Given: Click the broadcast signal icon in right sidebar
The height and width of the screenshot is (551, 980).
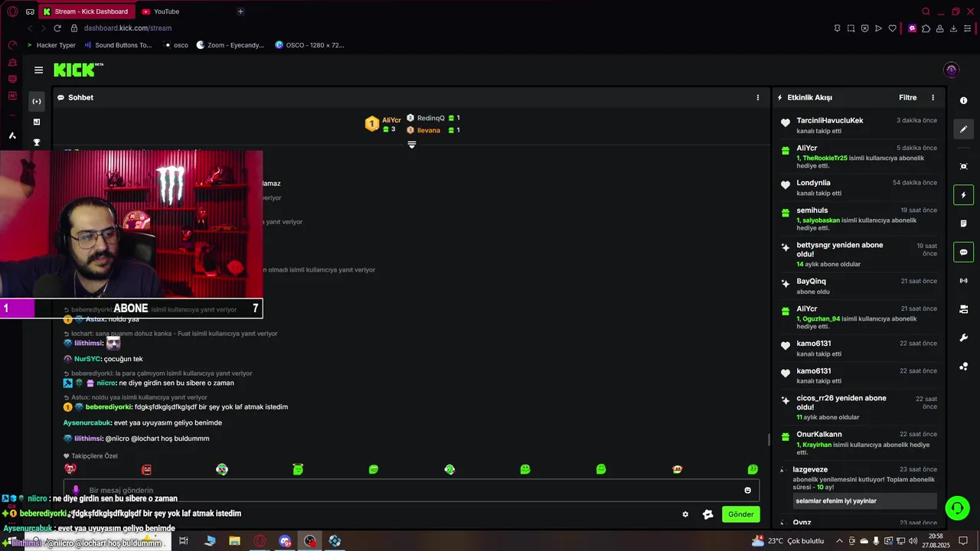Looking at the screenshot, I should [x=963, y=281].
